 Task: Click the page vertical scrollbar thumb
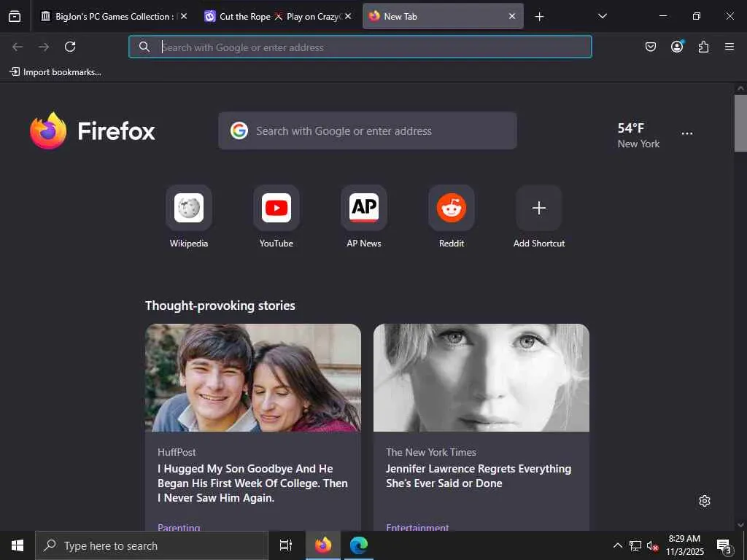740,122
